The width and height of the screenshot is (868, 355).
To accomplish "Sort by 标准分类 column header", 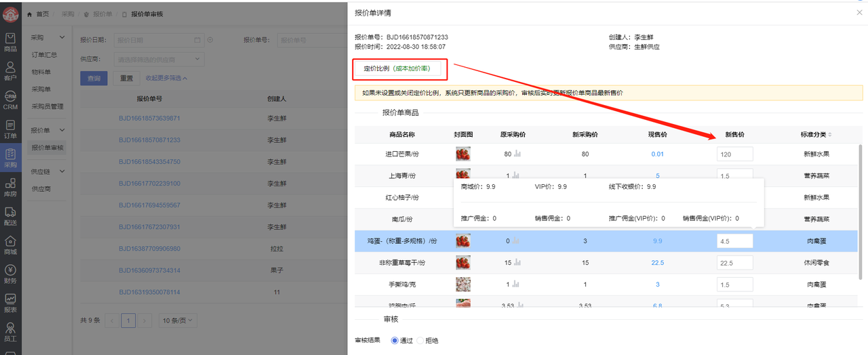I will click(816, 134).
